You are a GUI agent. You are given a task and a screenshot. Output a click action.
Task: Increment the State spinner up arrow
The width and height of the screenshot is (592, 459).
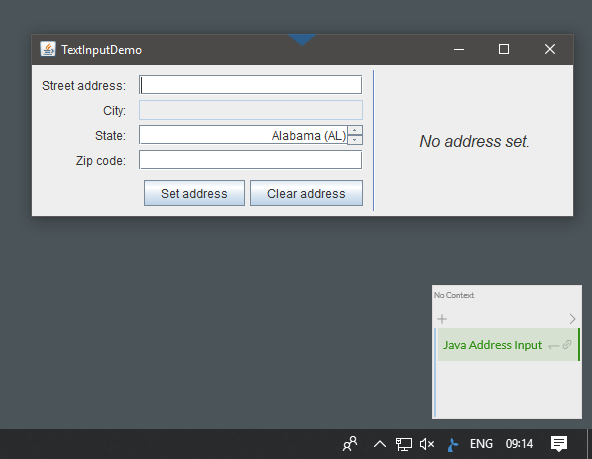click(355, 130)
